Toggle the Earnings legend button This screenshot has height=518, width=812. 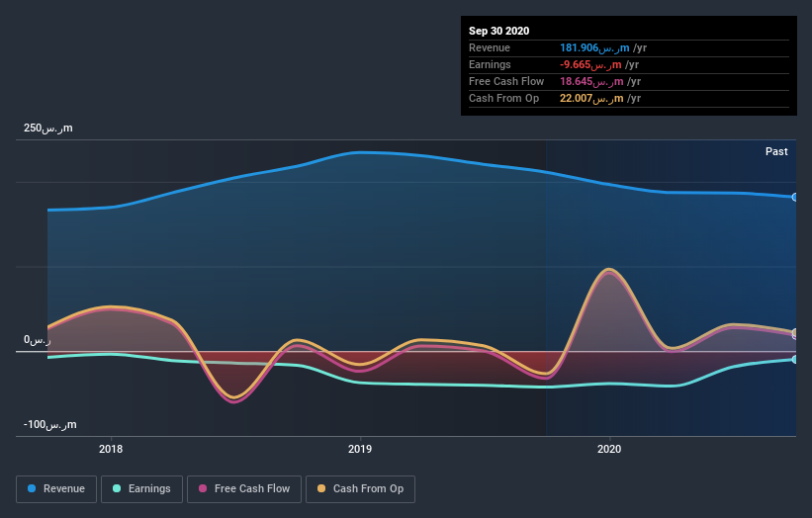(141, 489)
